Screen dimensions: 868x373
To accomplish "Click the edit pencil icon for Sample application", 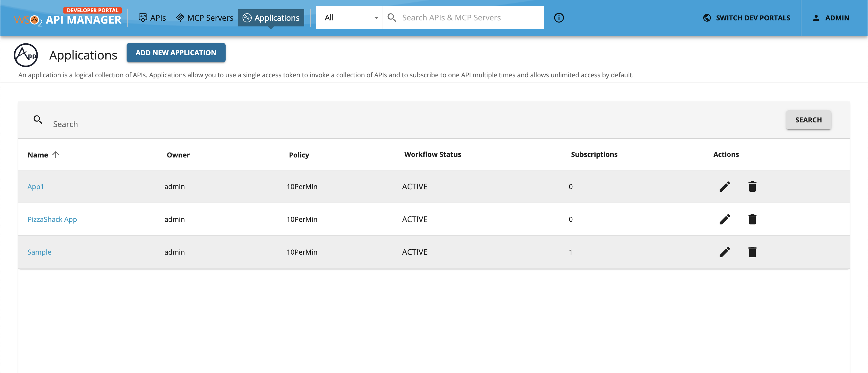I will pyautogui.click(x=724, y=252).
